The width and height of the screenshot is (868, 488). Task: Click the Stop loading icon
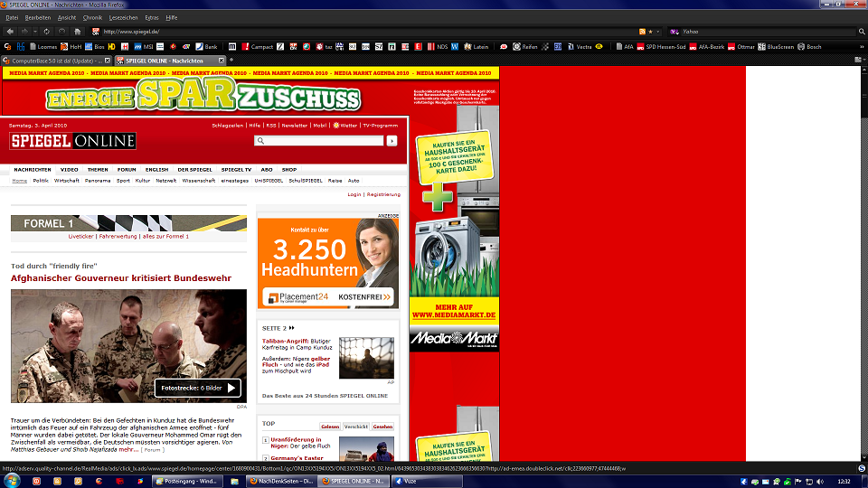click(62, 32)
